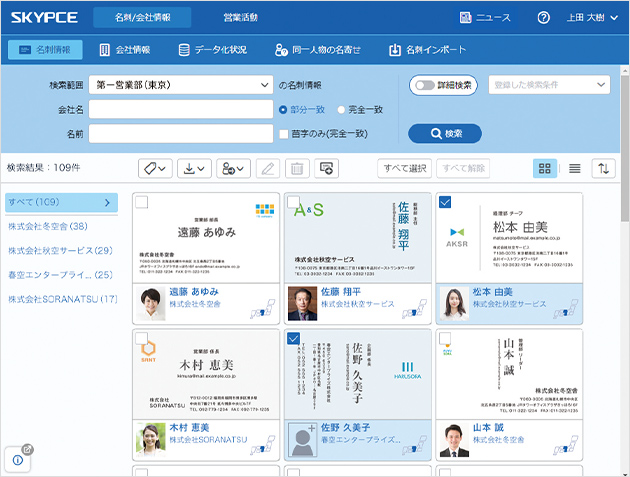
Task: Click the 検索 search button
Action: pyautogui.click(x=445, y=133)
